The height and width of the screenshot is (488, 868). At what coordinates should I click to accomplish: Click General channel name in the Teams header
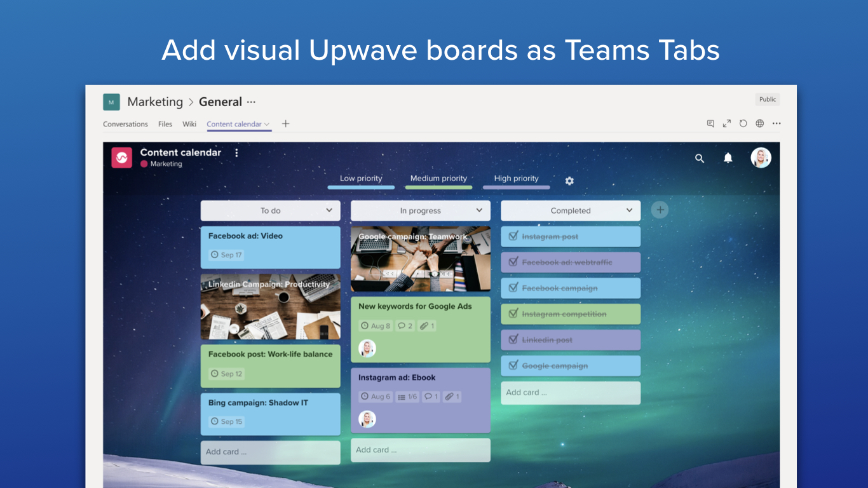click(220, 102)
